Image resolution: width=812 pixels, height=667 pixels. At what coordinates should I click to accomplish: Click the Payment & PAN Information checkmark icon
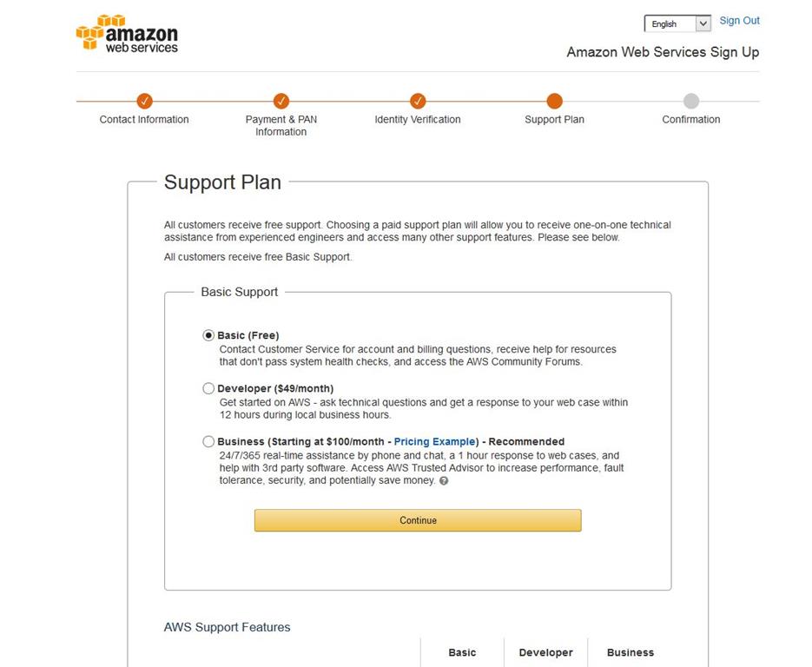pyautogui.click(x=281, y=101)
